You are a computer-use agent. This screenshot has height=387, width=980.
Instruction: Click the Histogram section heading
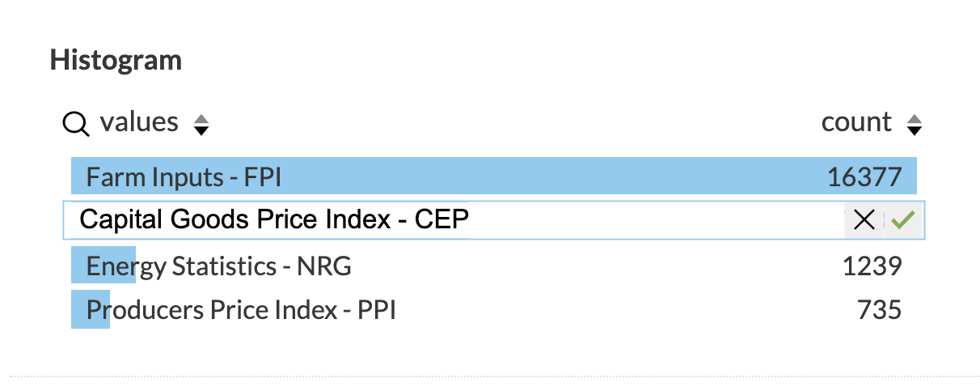coord(116,60)
